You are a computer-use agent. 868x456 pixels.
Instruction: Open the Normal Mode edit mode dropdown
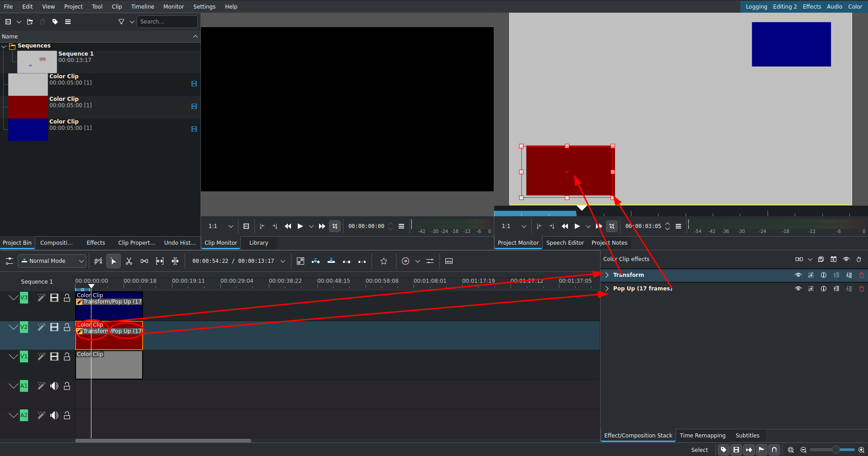click(x=52, y=261)
